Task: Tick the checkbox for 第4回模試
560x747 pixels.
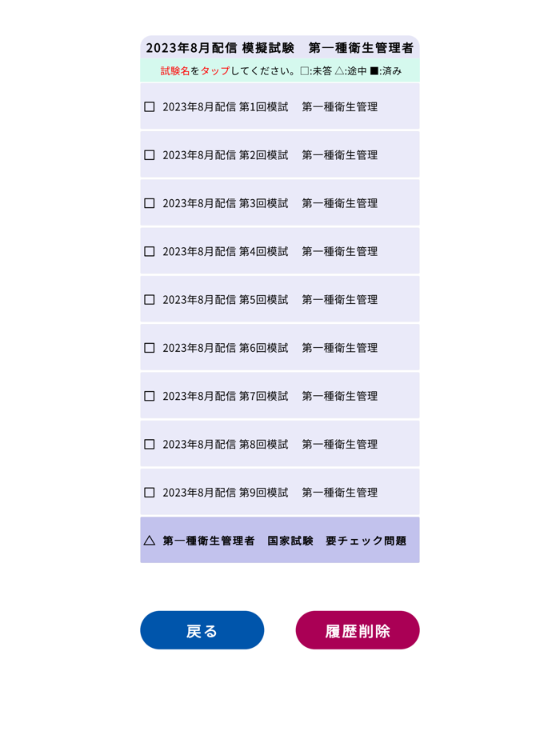Action: (149, 250)
